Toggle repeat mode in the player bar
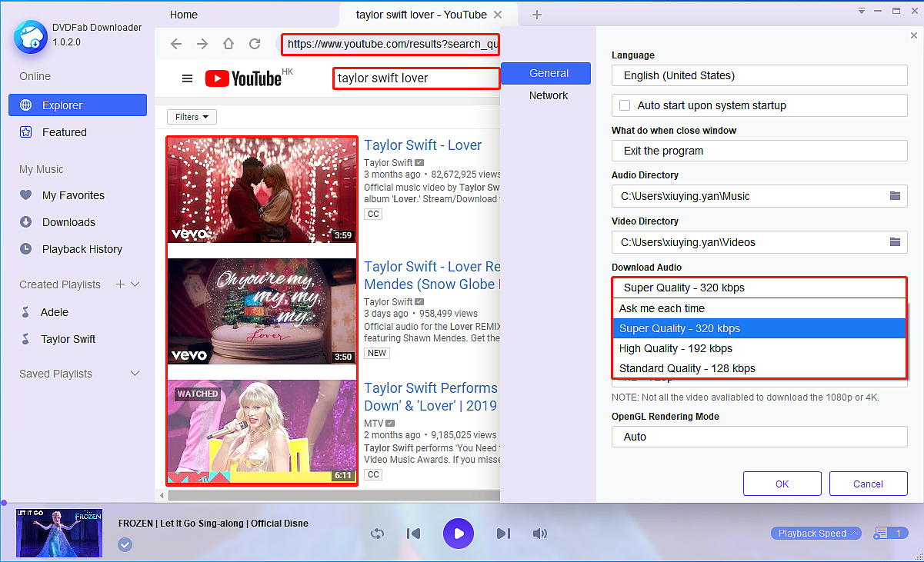924x562 pixels. [x=377, y=534]
